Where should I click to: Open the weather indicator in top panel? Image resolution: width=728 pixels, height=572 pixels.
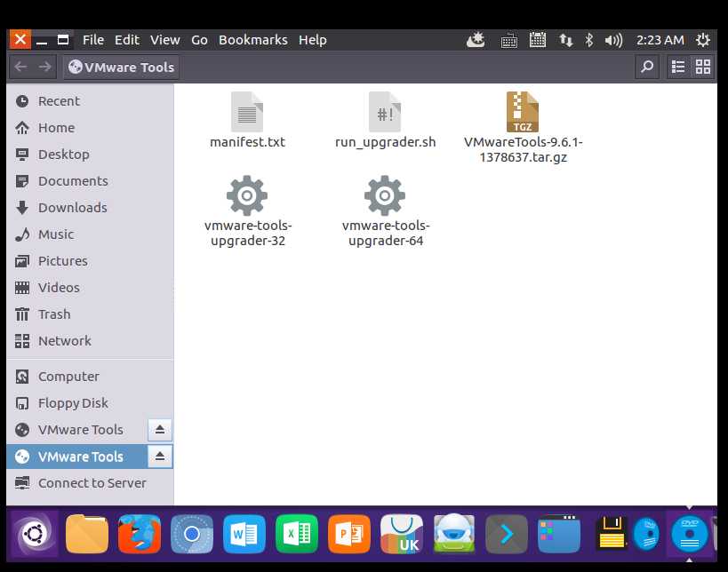tap(476, 40)
